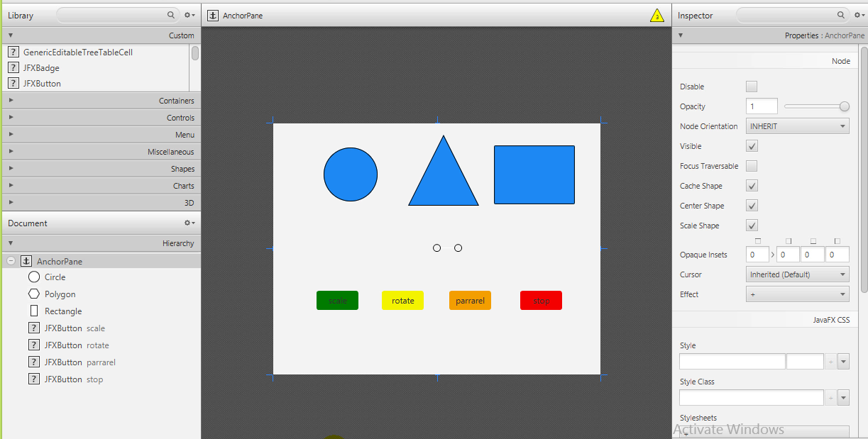
Task: Open the Library panel gear menu
Action: [189, 15]
